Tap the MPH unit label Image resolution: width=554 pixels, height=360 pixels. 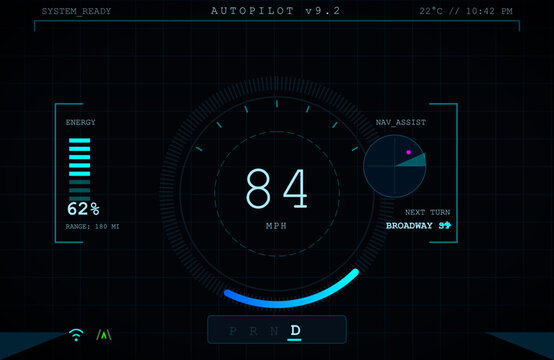click(276, 226)
